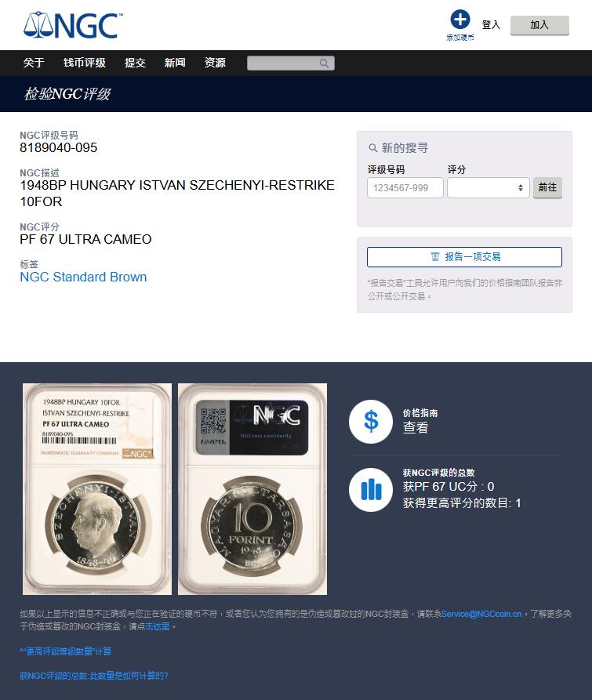Open the 评分 grade dropdown

[488, 188]
